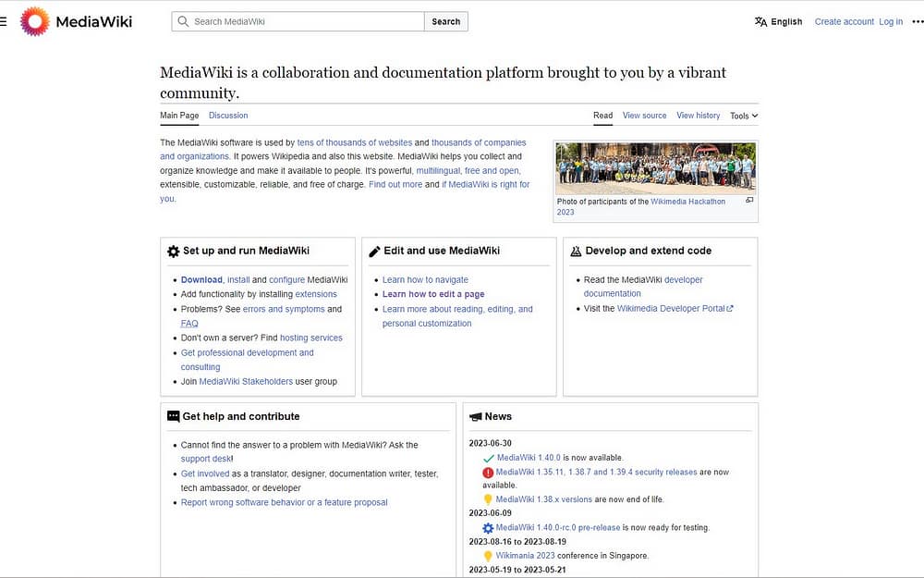Click the speech bubble icon beside Get help
The width and height of the screenshot is (924, 578).
point(173,417)
